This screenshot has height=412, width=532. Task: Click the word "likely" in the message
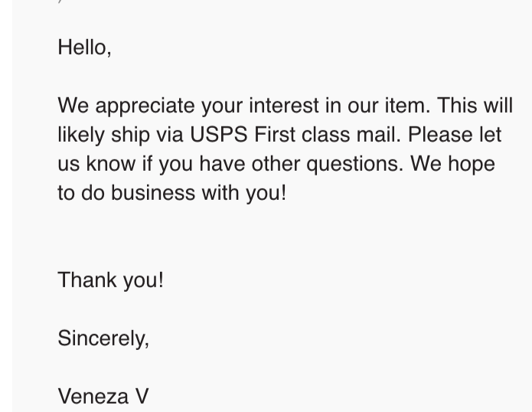tap(81, 135)
